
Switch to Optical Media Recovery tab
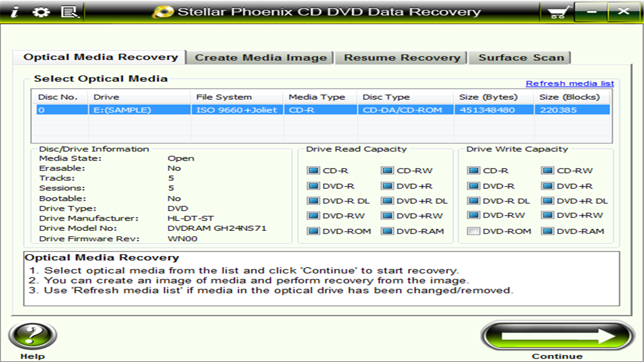(x=100, y=57)
